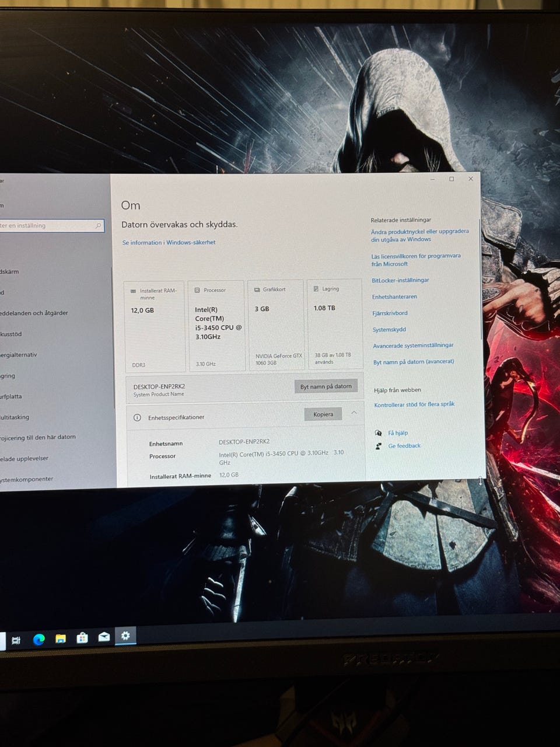Click the info icon beside Enhetsspecifikationer
The width and height of the screenshot is (560, 747).
coord(138,418)
